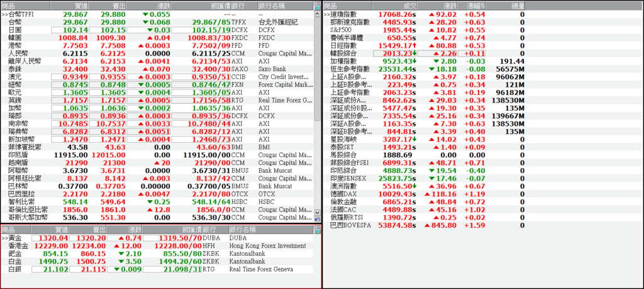
Task: Select the 菲律賓批索 row
Action: [157, 147]
